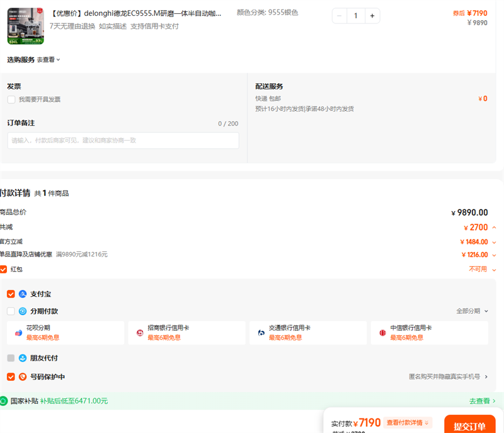The image size is (504, 433).
Task: Click the number protection shield icon
Action: (x=23, y=377)
